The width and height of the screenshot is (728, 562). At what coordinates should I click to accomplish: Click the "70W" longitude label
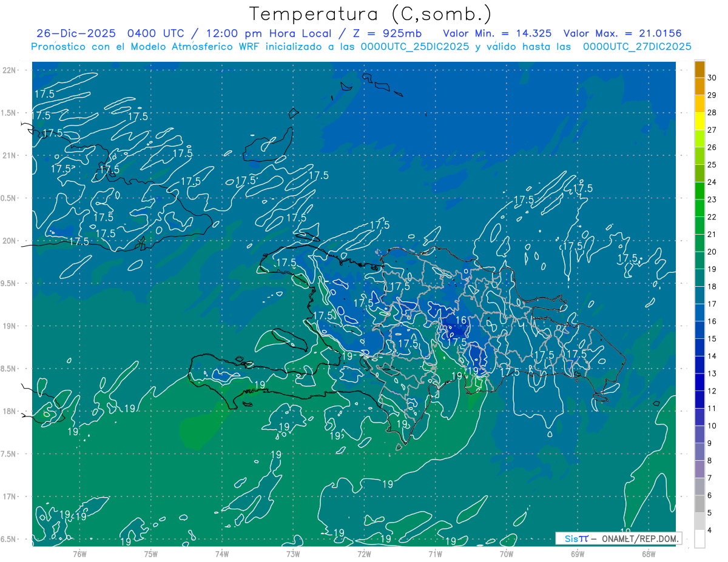[506, 554]
